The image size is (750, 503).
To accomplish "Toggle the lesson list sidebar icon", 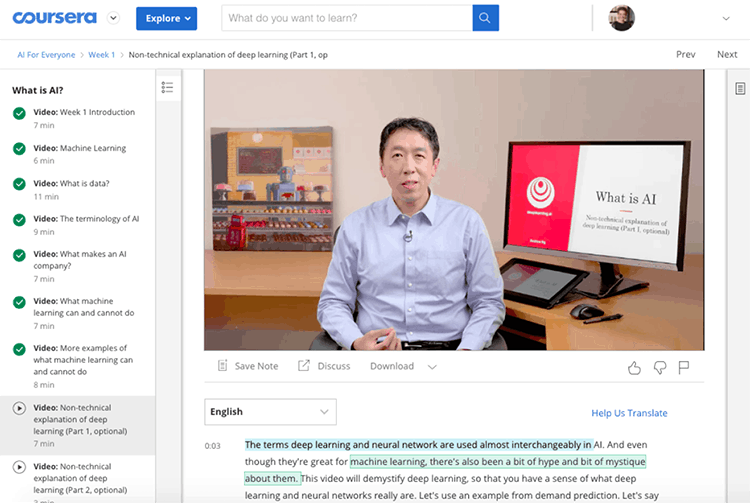I will pos(167,87).
